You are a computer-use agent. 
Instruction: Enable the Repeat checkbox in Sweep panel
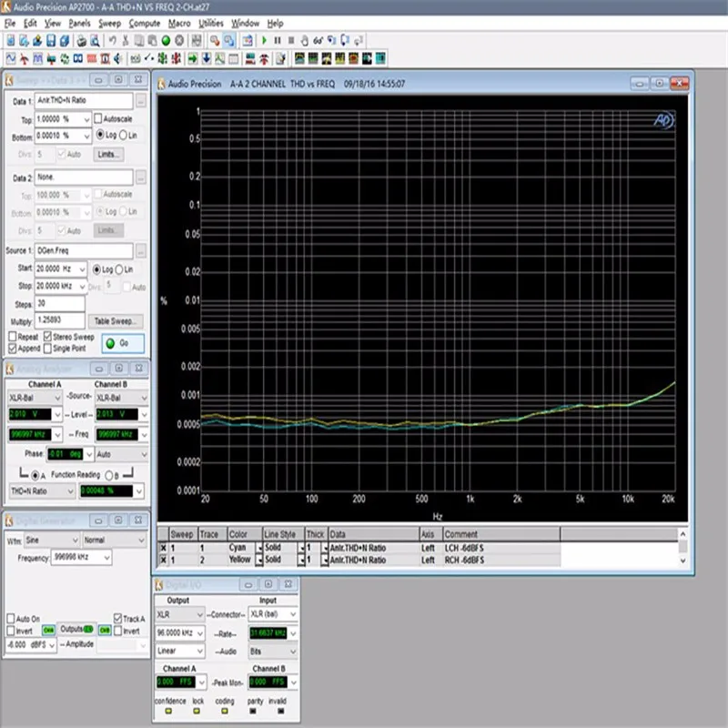[12, 337]
